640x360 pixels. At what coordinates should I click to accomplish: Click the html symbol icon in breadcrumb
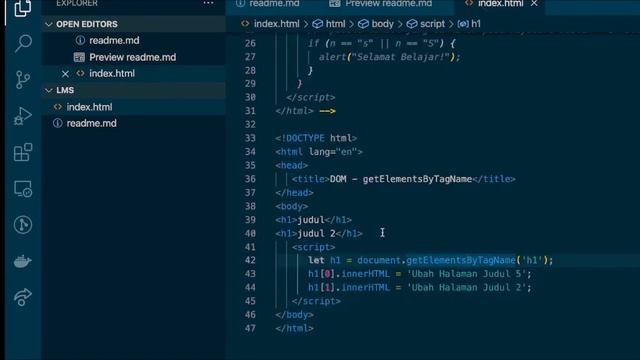318,24
